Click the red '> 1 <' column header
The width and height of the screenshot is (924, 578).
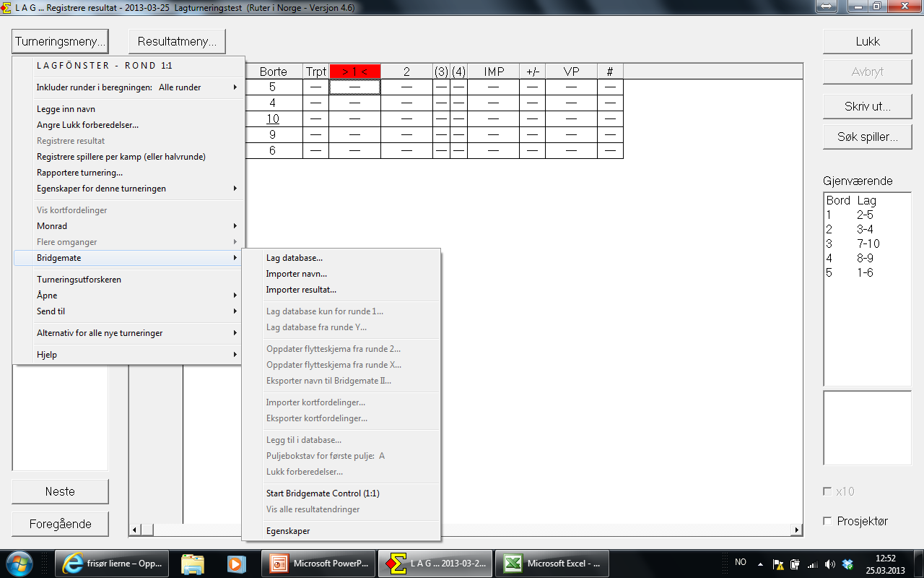point(354,72)
